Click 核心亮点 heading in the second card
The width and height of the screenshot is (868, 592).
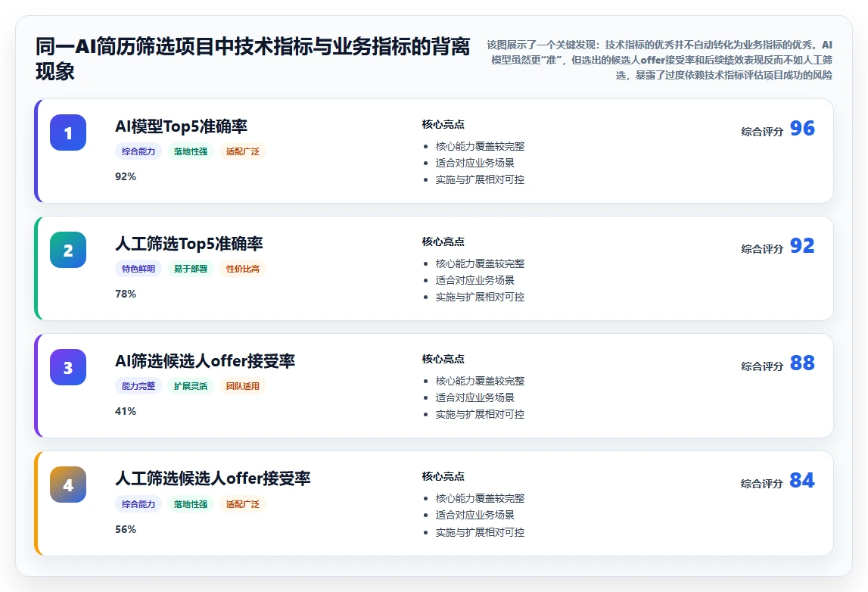[x=443, y=242]
